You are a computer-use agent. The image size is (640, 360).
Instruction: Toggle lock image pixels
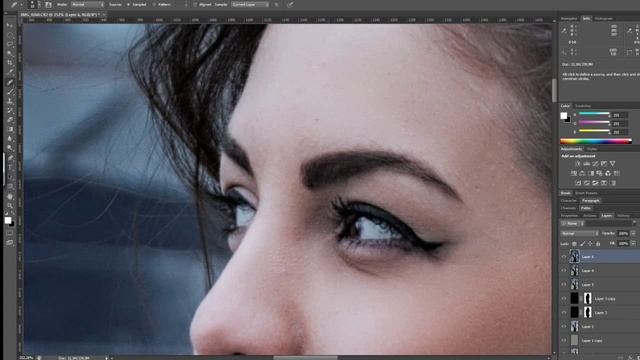(582, 244)
